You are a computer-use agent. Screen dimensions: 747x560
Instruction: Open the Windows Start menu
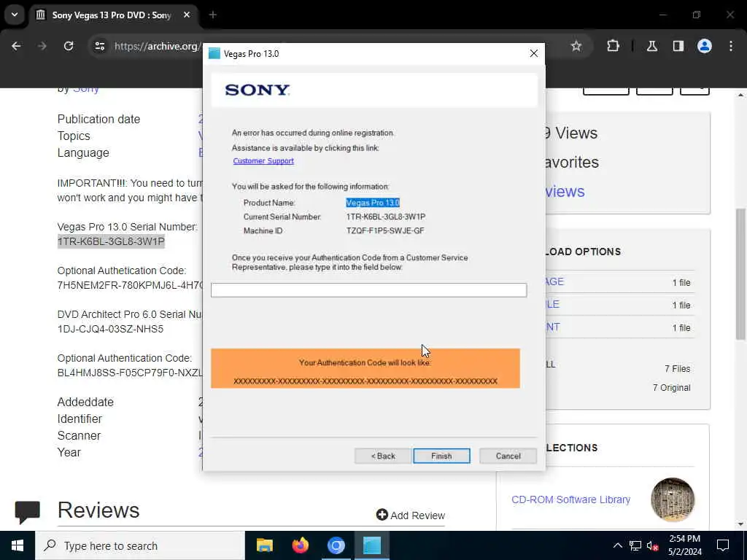point(18,545)
